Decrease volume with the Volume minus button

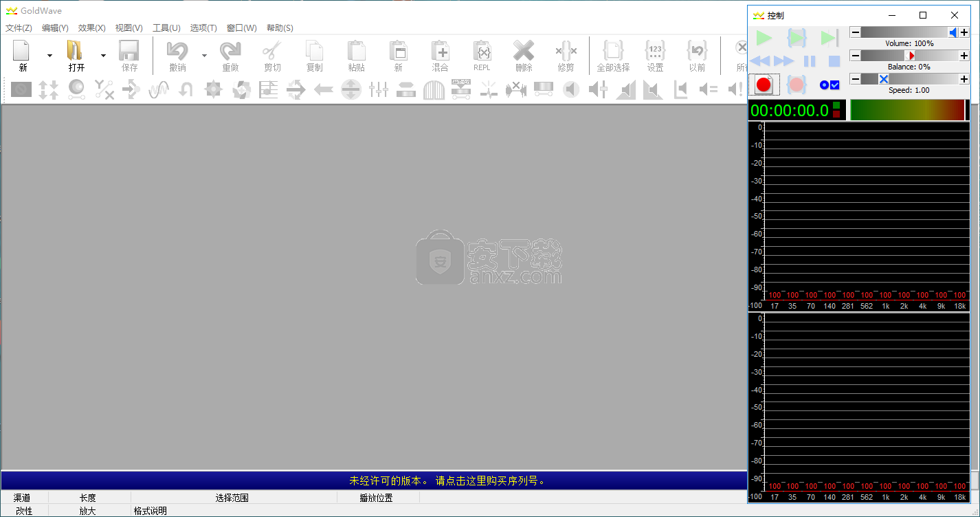pyautogui.click(x=856, y=32)
